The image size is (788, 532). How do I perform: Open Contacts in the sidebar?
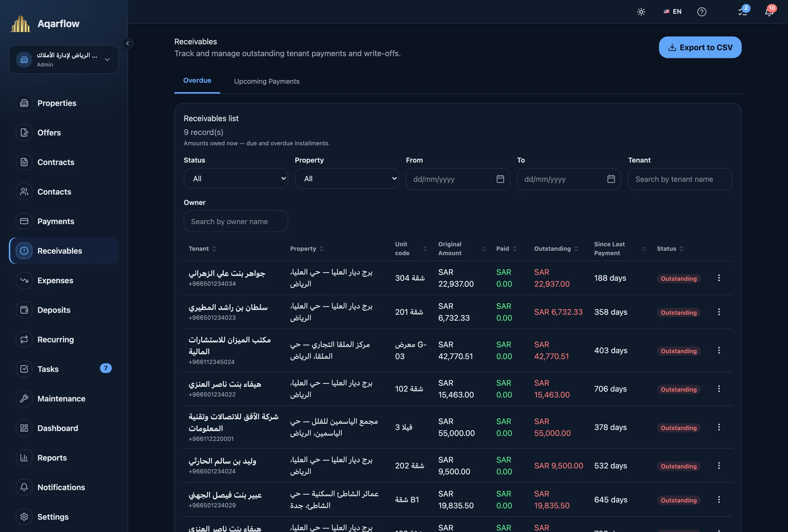pos(64,192)
